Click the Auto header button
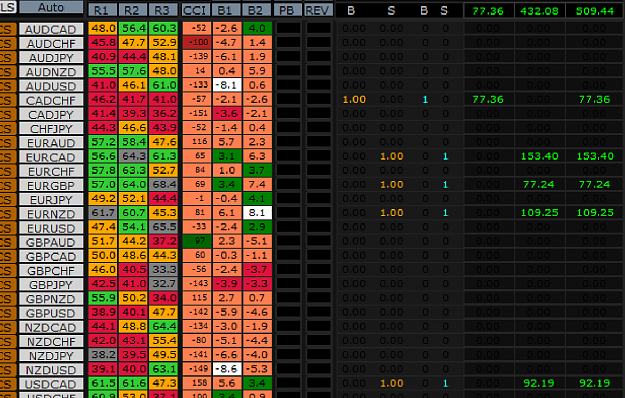 51,7
